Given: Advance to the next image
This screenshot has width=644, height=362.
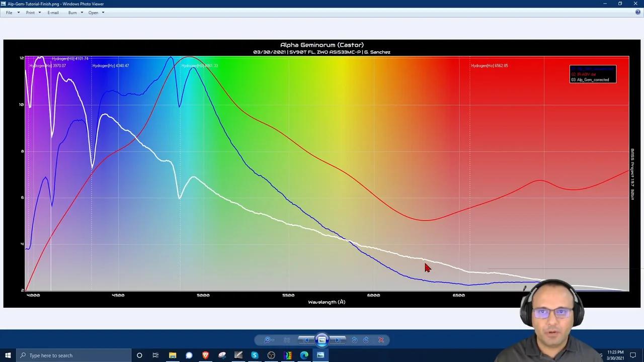Looking at the screenshot, I should point(338,340).
